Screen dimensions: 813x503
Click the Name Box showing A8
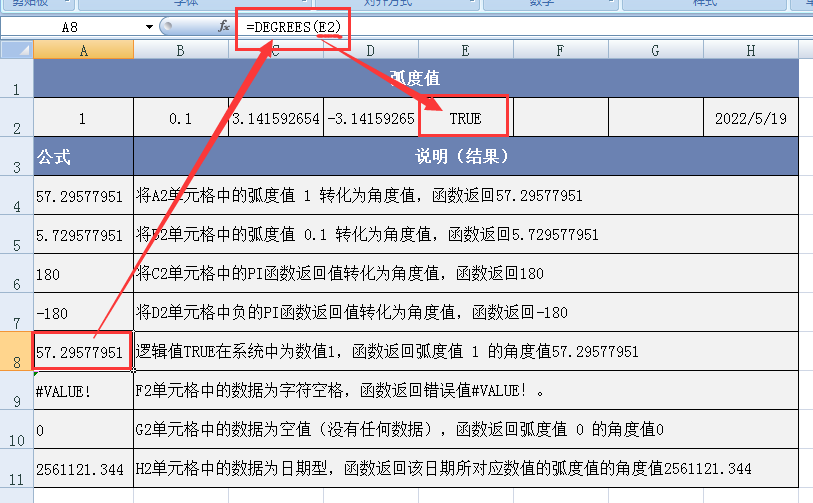coord(70,26)
